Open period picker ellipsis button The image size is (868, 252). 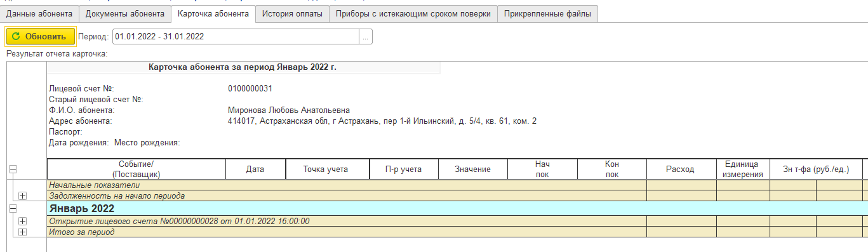click(366, 37)
